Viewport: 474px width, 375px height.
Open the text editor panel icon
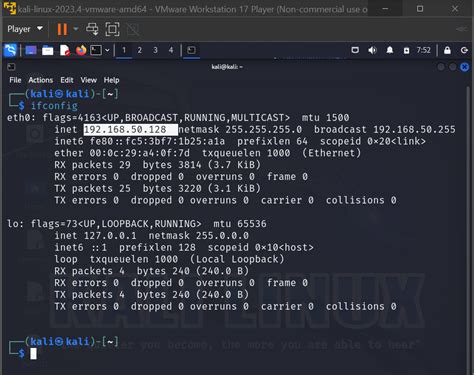tap(65, 50)
